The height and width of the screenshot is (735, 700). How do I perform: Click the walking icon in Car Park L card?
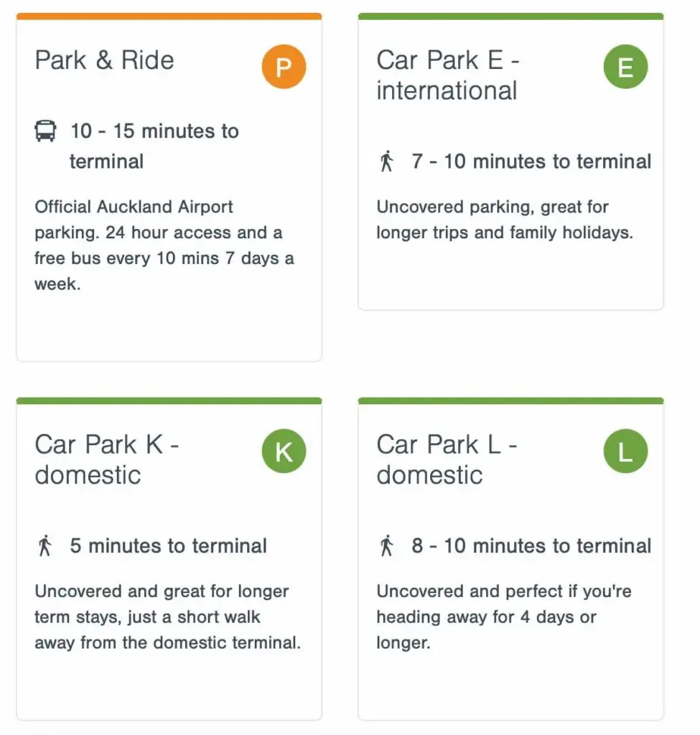click(387, 546)
